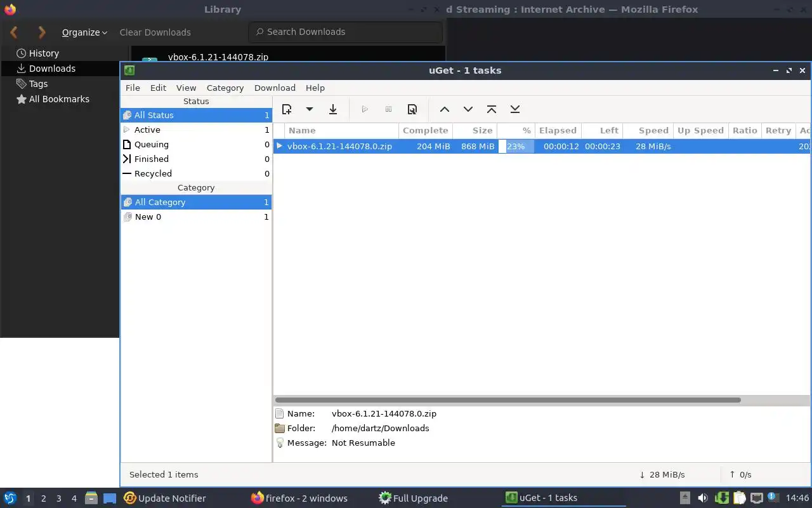Switch to the Full Upgrade taskbar entry

point(413,498)
